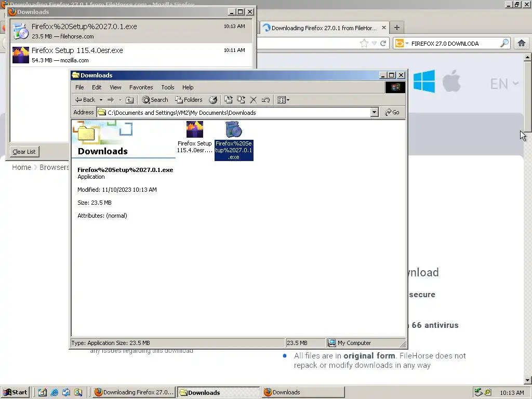
Task: Click the Windows logo on FileHorse page
Action: click(424, 82)
